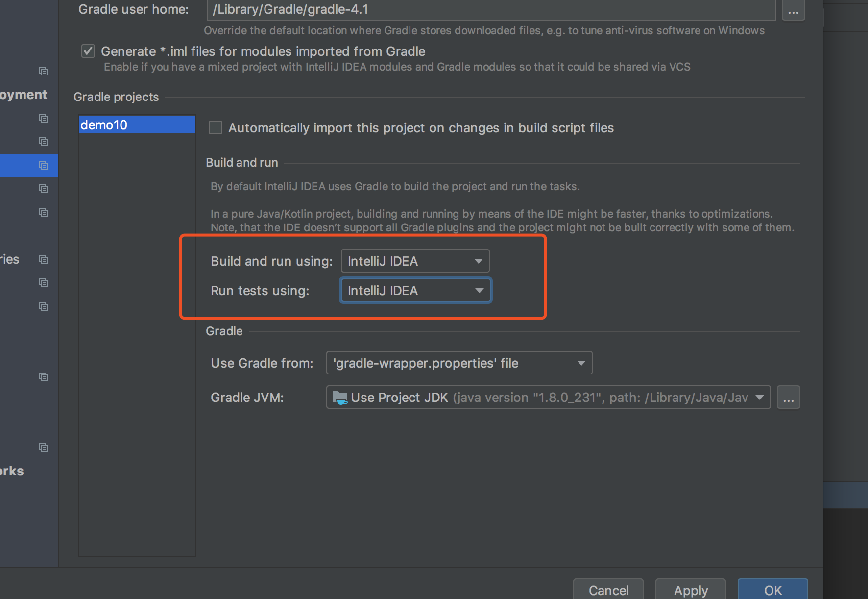Uncheck Generate *.iml files for imported modules
868x599 pixels.
[x=88, y=50]
